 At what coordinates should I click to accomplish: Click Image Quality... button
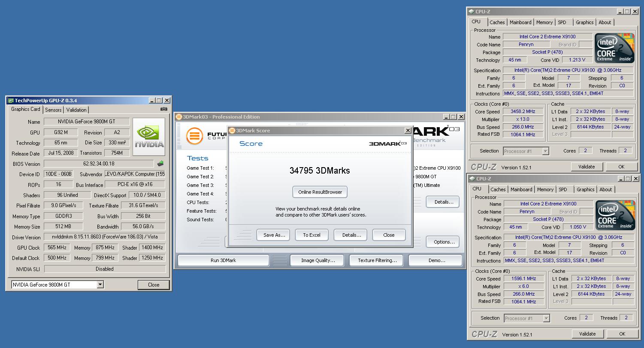(x=318, y=260)
